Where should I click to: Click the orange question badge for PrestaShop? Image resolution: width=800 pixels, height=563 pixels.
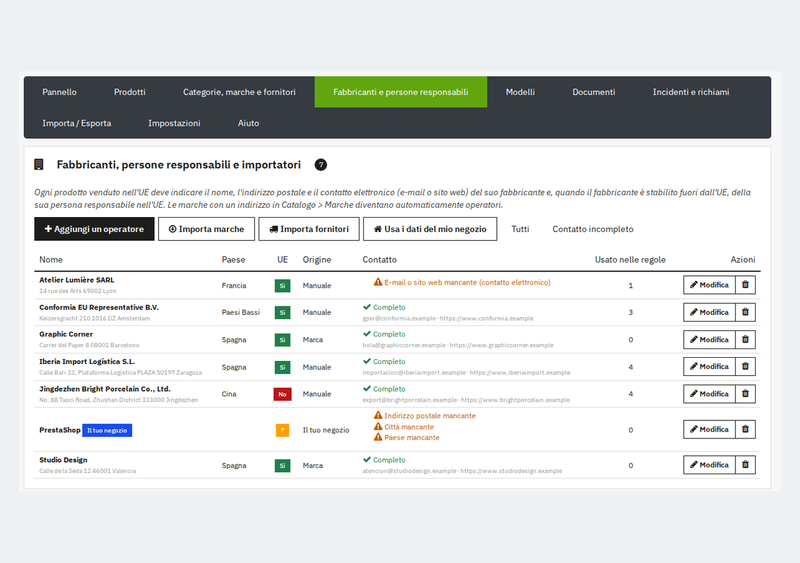coord(282,430)
